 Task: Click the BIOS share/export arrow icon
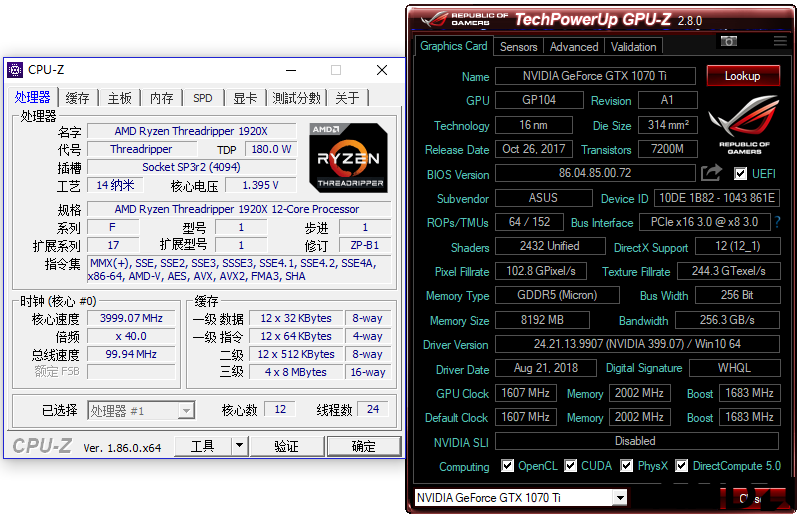pos(711,173)
